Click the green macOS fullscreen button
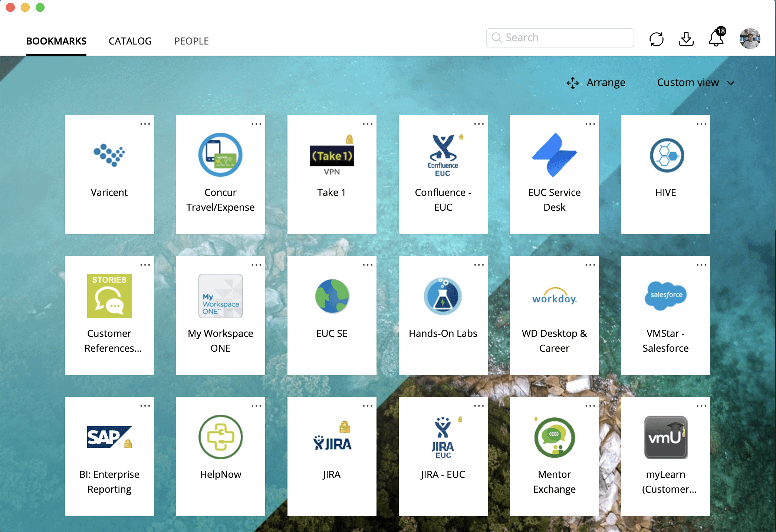The height and width of the screenshot is (532, 776). point(40,7)
